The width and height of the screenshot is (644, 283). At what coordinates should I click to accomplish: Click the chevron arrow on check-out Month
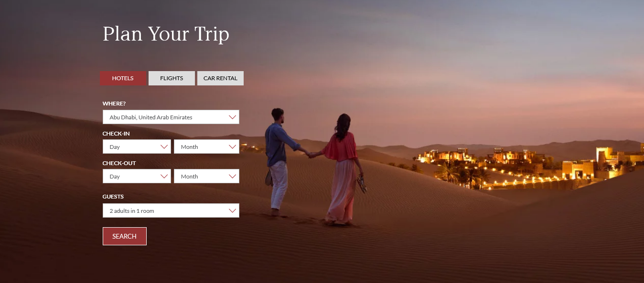[233, 177]
